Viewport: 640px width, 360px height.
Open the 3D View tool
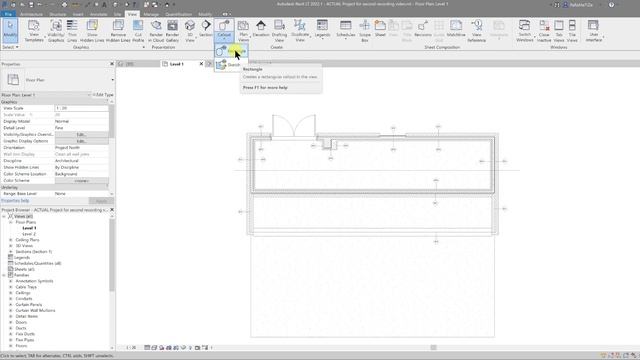[190, 31]
